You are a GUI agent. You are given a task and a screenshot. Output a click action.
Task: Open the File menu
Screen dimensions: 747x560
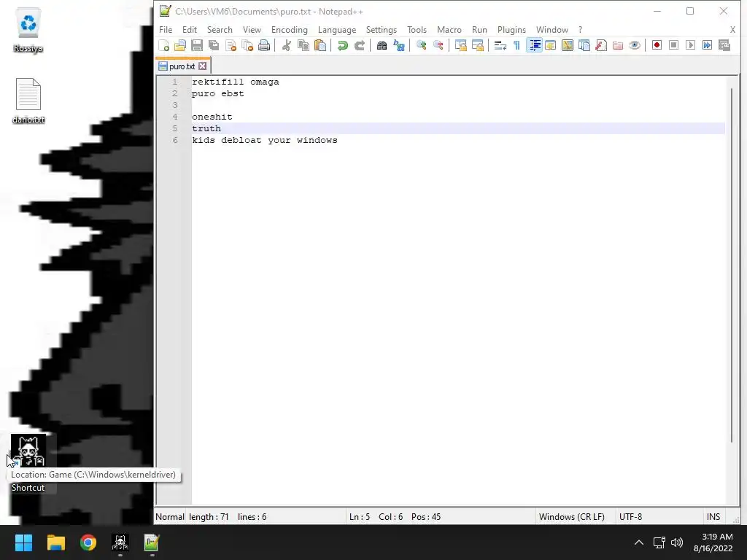(x=166, y=29)
